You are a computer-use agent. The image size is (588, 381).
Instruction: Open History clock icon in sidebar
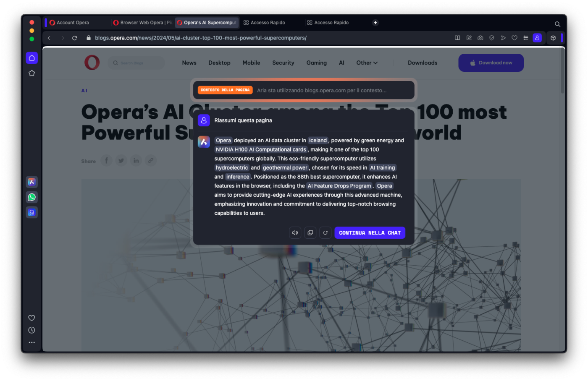click(x=31, y=330)
